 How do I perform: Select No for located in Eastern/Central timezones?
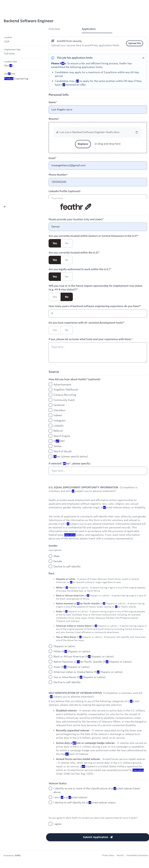(67, 243)
